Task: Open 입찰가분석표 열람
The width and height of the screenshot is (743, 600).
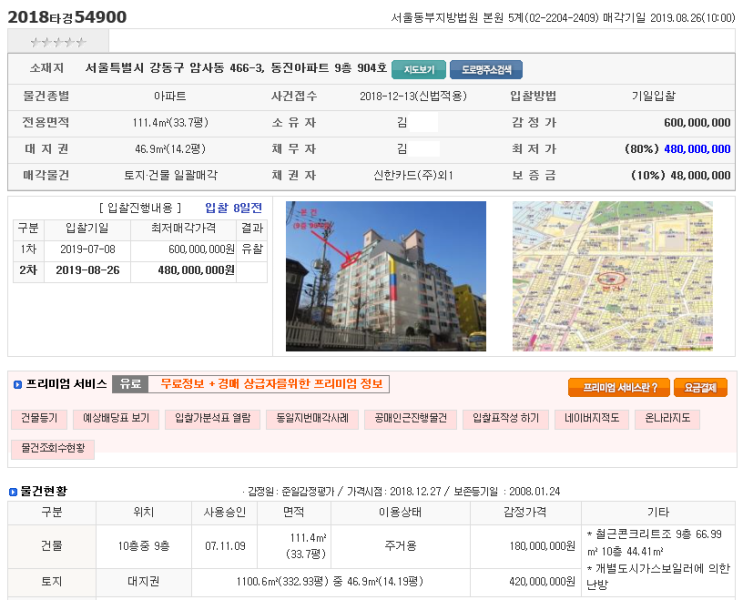Action: click(x=212, y=419)
